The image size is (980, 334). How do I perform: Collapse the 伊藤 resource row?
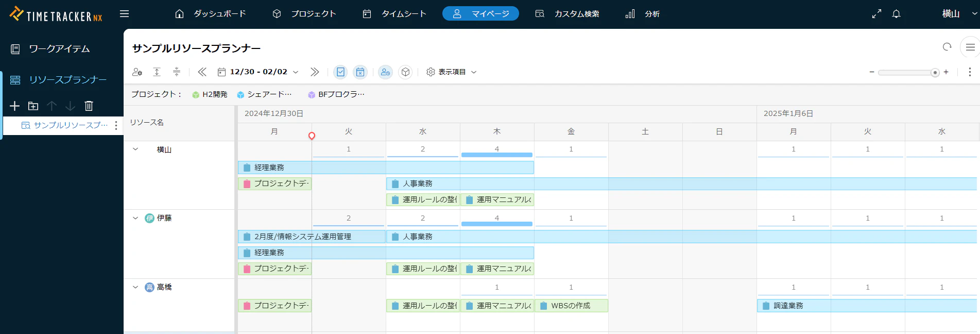(135, 218)
